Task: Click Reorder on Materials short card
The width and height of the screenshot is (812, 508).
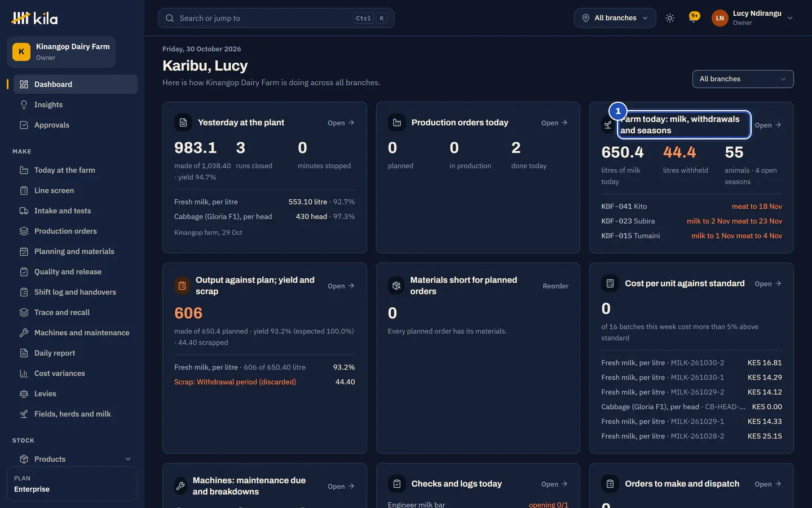Action: [555, 286]
